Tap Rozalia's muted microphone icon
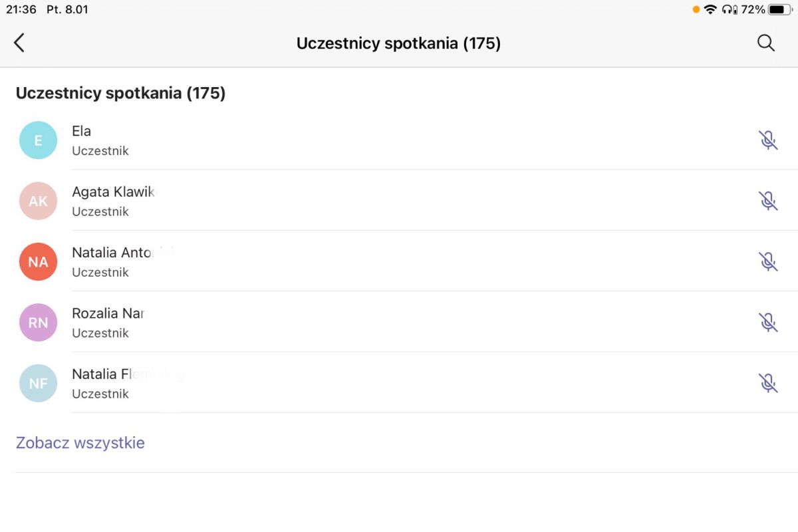Viewport: 798px width, 532px height. click(768, 323)
